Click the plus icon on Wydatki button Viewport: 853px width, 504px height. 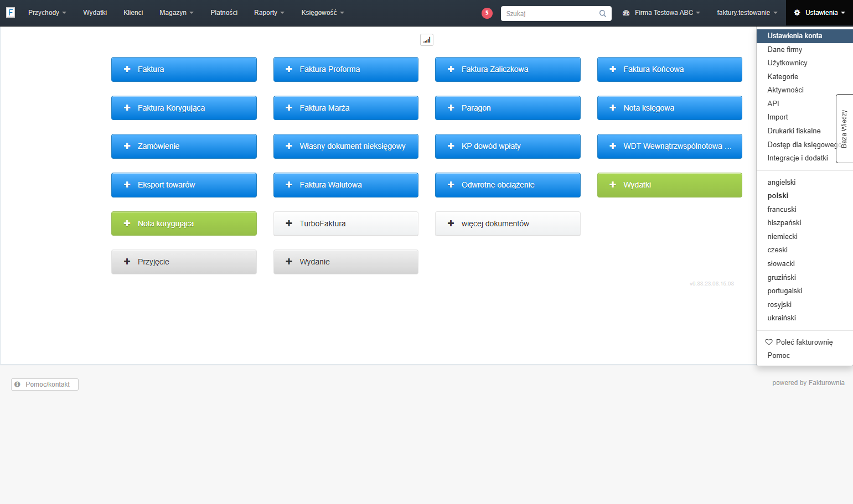coord(613,185)
